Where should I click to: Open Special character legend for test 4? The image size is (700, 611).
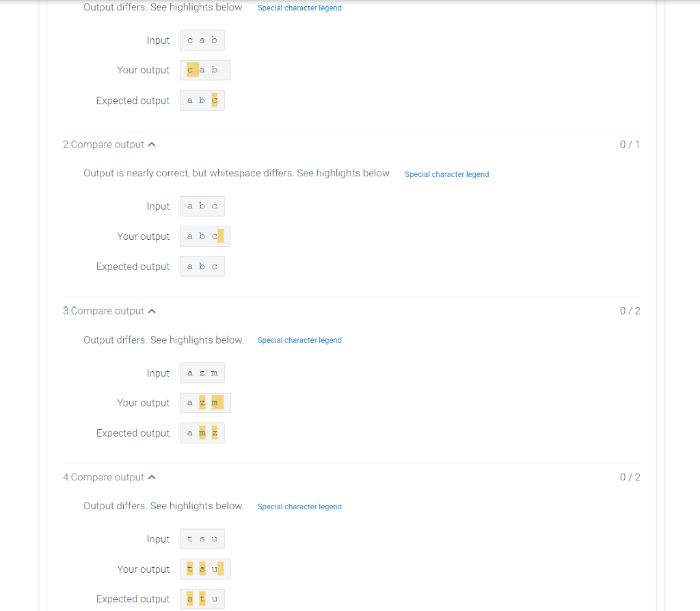click(x=299, y=506)
